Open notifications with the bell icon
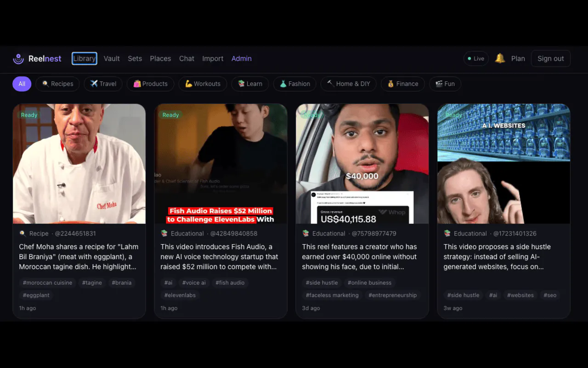This screenshot has width=588, height=368. 500,58
